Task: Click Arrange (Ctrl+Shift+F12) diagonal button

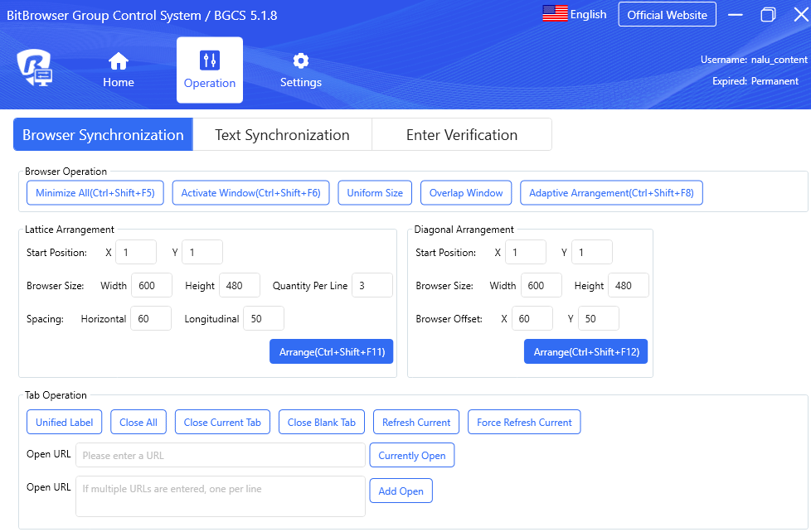Action: [586, 351]
